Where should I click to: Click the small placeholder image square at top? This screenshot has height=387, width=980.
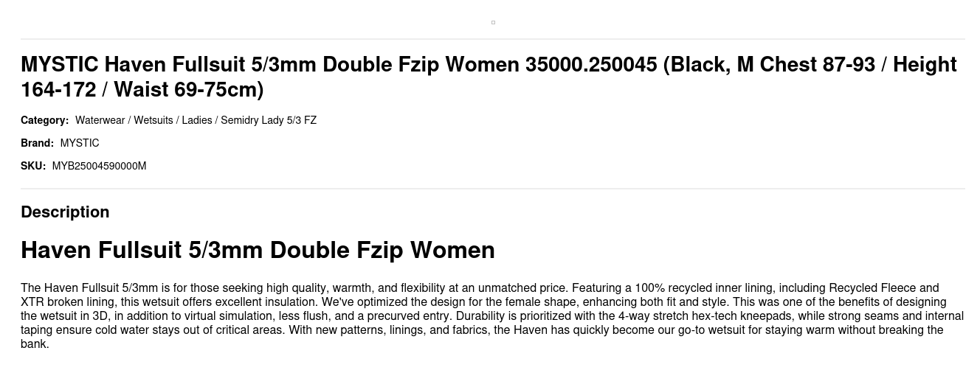point(493,23)
